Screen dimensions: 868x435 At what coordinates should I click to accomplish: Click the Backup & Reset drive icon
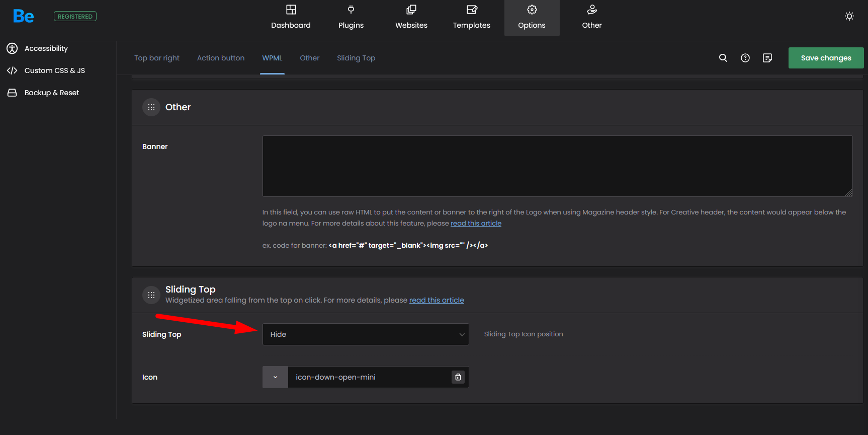tap(12, 93)
